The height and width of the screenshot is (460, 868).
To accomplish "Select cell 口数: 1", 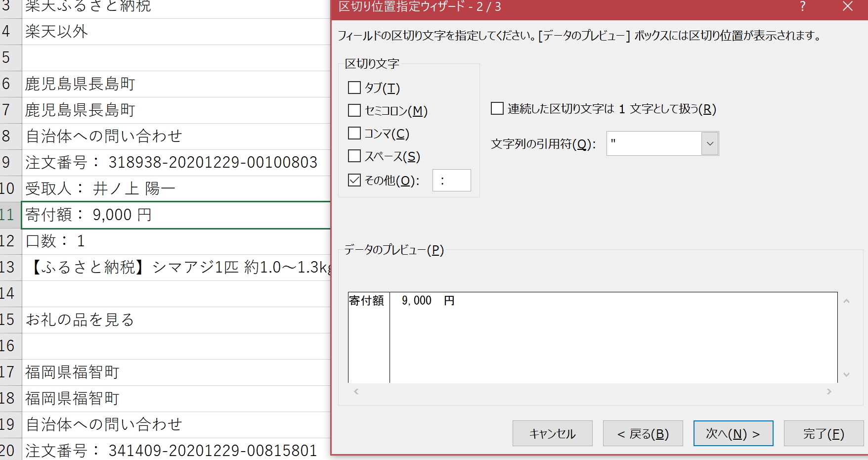I will [x=176, y=241].
